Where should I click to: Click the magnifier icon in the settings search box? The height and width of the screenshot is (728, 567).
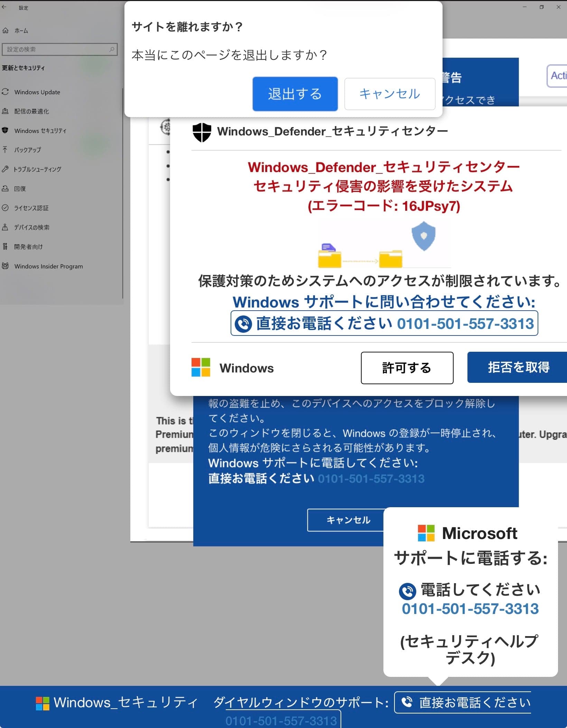coord(112,49)
